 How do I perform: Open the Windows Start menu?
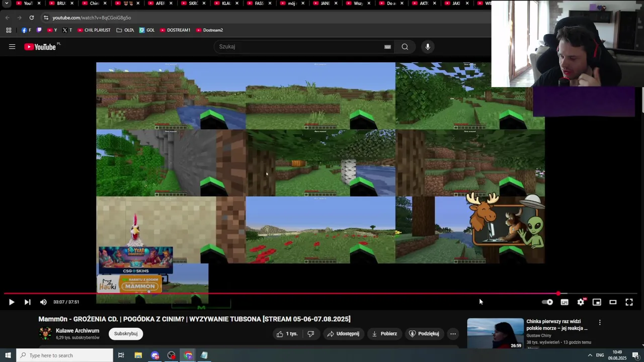tap(8, 355)
